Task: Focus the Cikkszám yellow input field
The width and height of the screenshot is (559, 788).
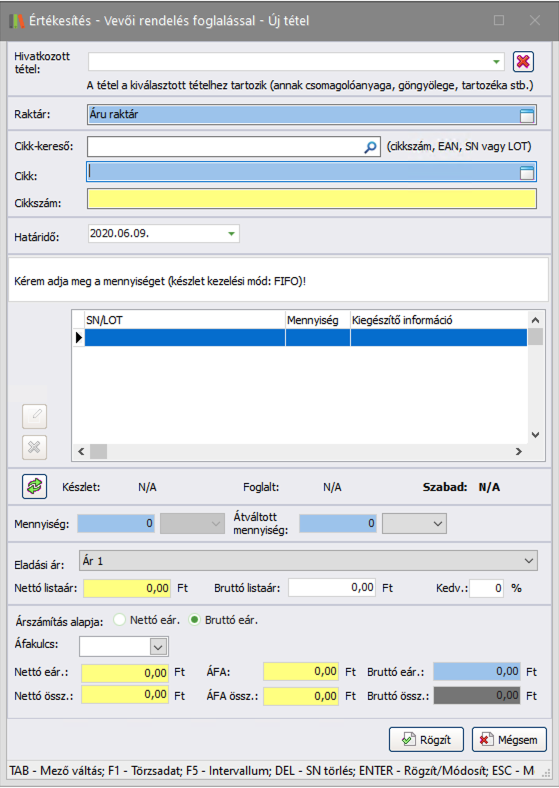Action: (312, 199)
